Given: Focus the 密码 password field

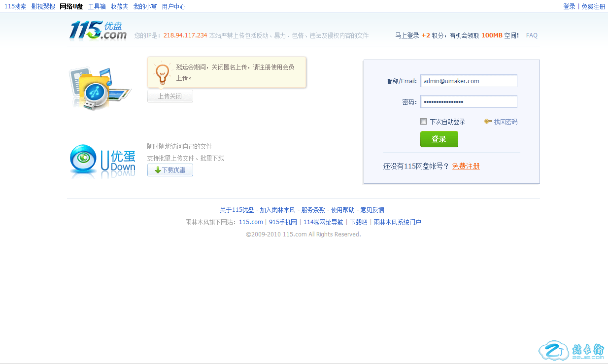Looking at the screenshot, I should (468, 101).
